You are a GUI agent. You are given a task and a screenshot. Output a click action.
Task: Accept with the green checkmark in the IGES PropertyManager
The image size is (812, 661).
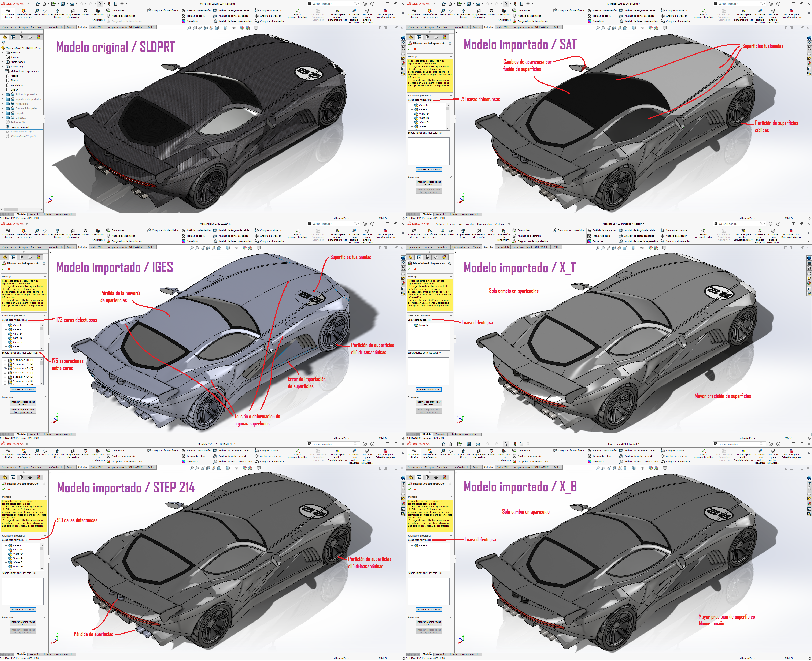pos(3,269)
